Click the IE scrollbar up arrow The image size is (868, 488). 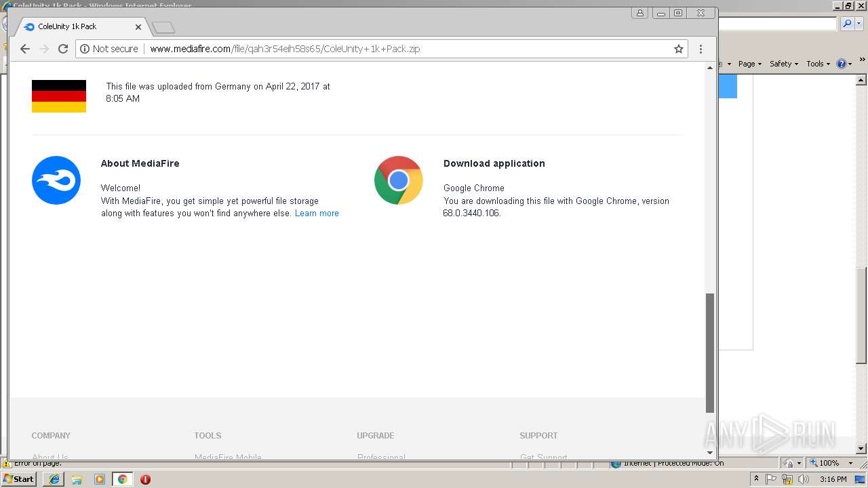coord(861,79)
